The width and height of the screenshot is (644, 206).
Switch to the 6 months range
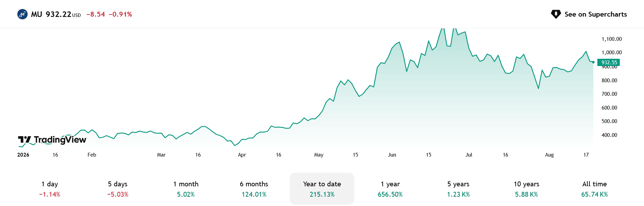[x=254, y=189]
